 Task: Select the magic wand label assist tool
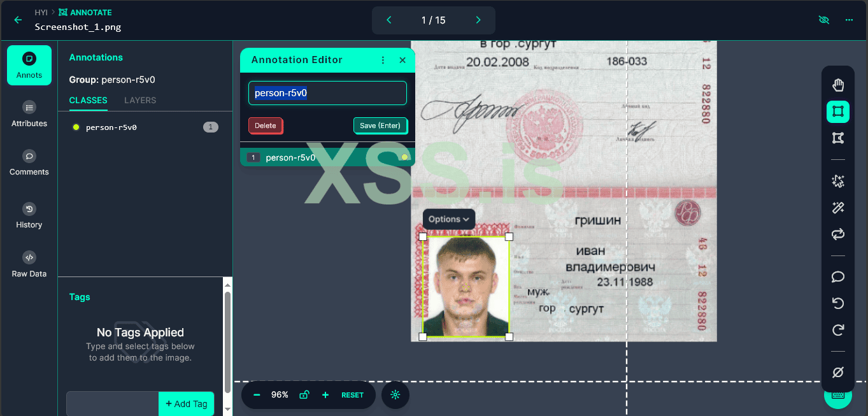[x=838, y=208]
